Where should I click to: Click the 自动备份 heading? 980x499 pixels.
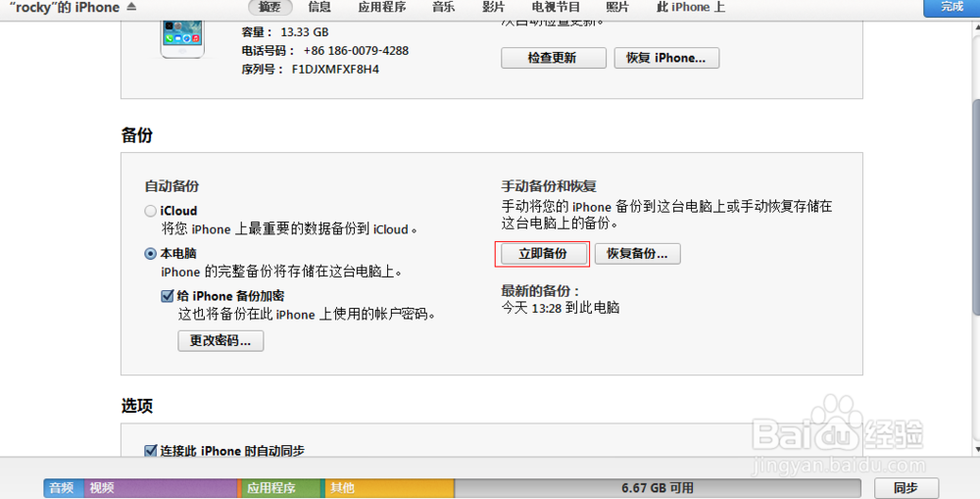pyautogui.click(x=171, y=186)
